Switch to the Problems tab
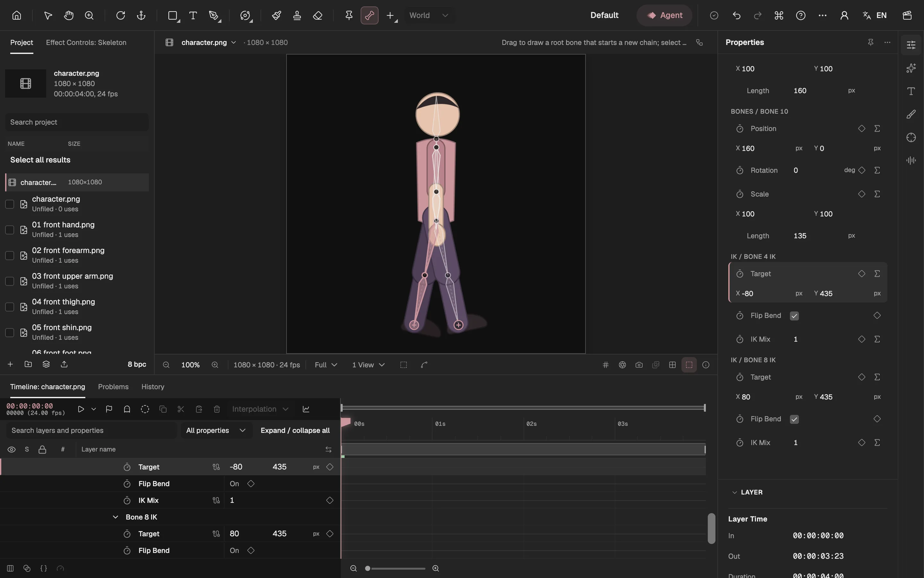 pos(113,387)
